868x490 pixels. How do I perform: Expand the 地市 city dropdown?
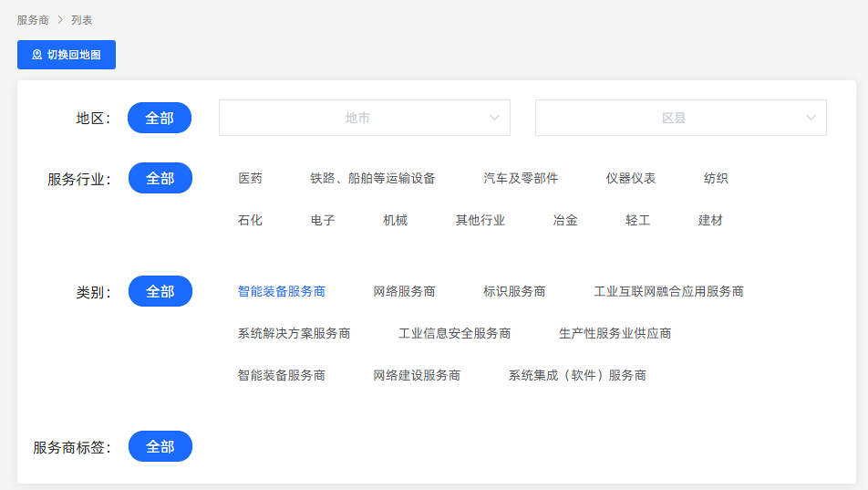coord(364,118)
